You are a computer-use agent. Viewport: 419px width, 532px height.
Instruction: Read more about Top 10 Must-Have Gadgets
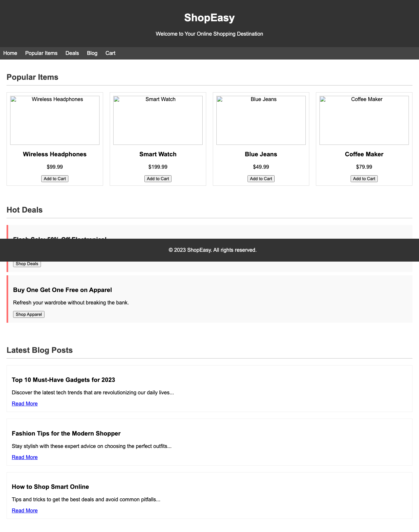click(25, 403)
